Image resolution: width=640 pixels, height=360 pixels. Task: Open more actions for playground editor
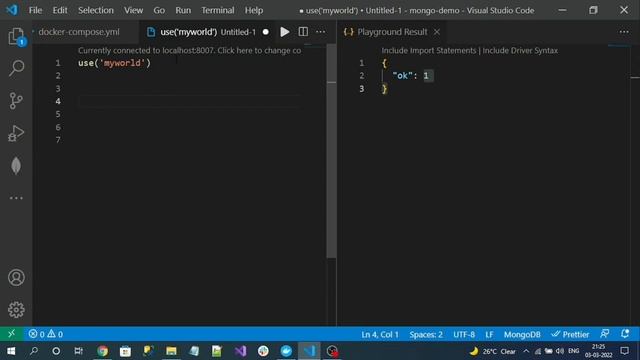pyautogui.click(x=321, y=32)
